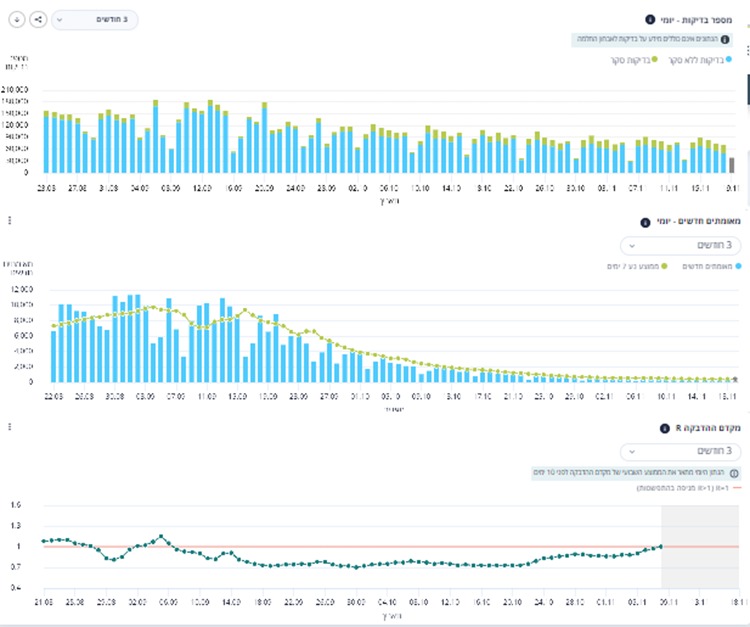
Task: Open the 3 חודשים dropdown of R chart
Action: [680, 451]
